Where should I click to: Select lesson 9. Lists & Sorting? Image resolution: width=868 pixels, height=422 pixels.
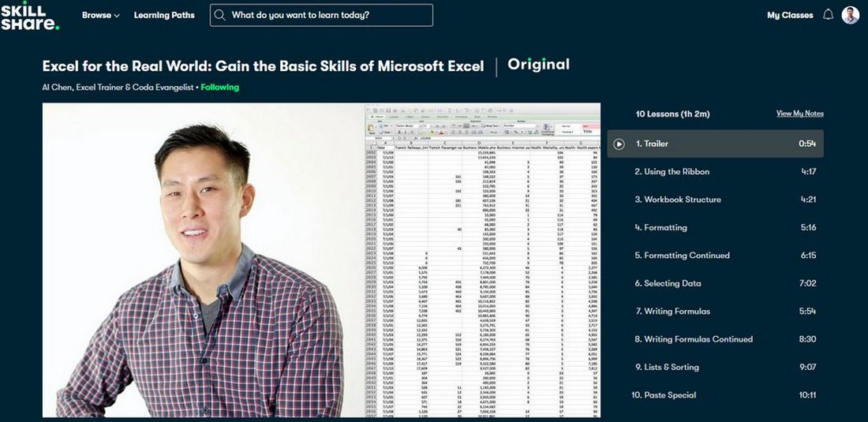pos(715,368)
